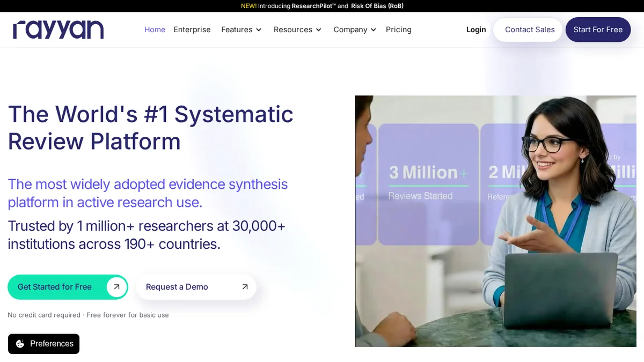Open the Resources menu label
Screen dimensions: 644x362
293,29
